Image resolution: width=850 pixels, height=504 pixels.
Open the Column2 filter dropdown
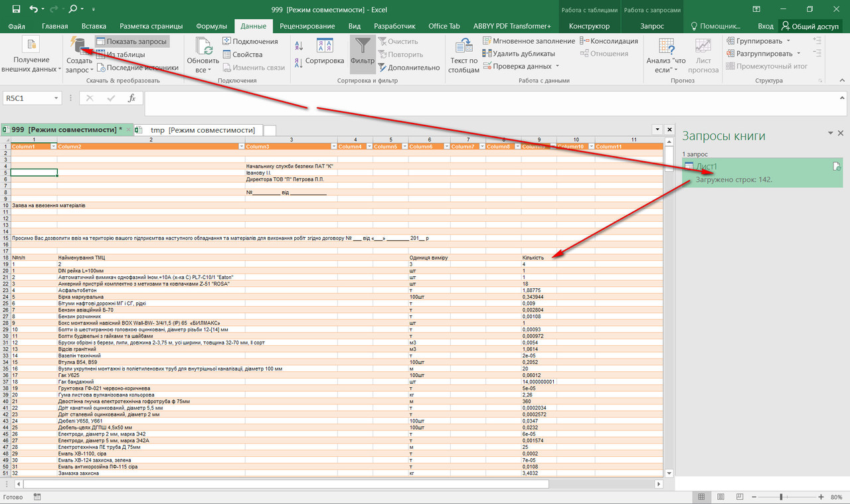tap(241, 146)
